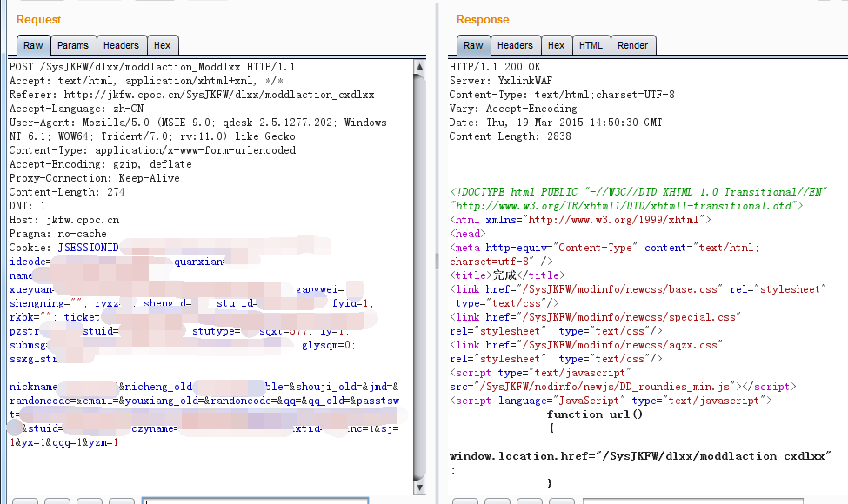The image size is (848, 504).
Task: Click the '1&yx=1&qqq=1&yzm=1' body line
Action: click(63, 442)
